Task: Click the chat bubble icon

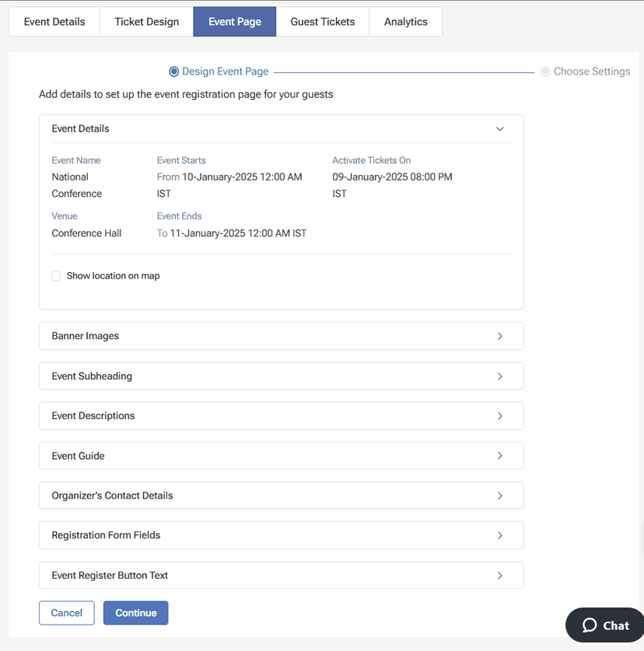Action: pos(590,625)
